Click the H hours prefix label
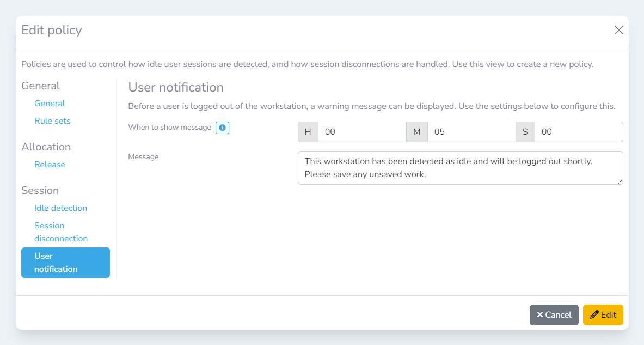Viewport: 644px width, 345px height. (308, 132)
